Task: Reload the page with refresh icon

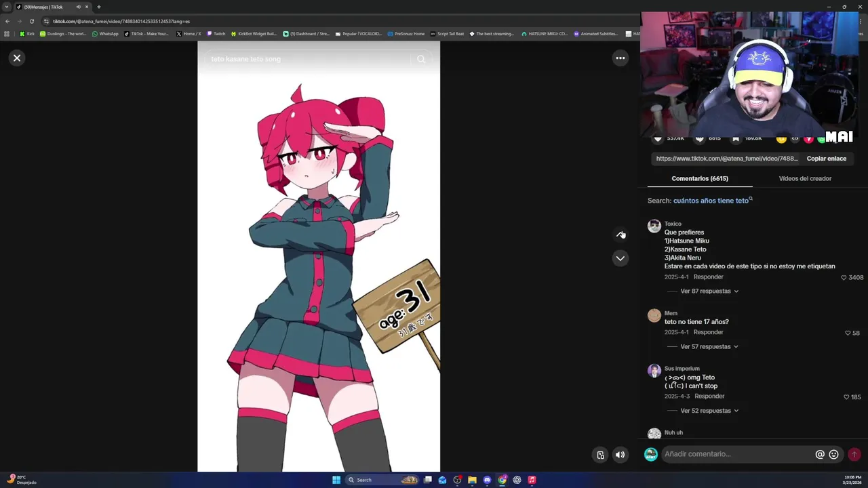Action: tap(31, 21)
